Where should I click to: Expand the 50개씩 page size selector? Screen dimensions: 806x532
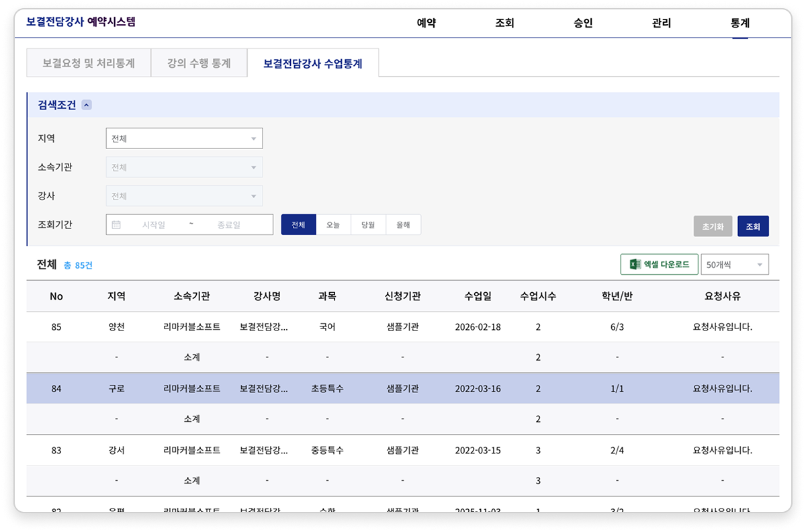[735, 265]
